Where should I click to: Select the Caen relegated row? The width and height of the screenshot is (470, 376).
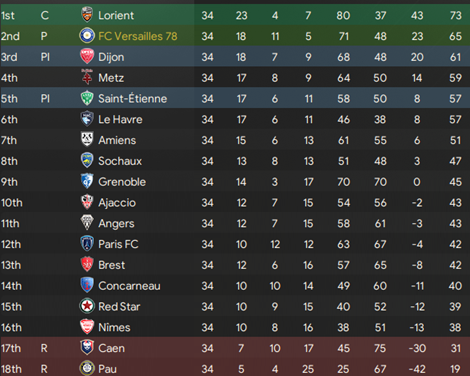coord(235,348)
